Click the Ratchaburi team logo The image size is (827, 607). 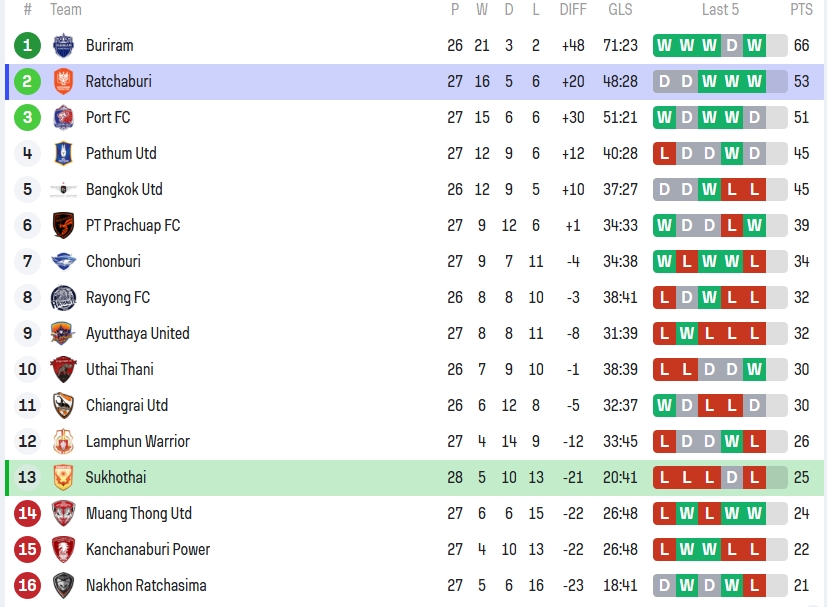pos(63,81)
